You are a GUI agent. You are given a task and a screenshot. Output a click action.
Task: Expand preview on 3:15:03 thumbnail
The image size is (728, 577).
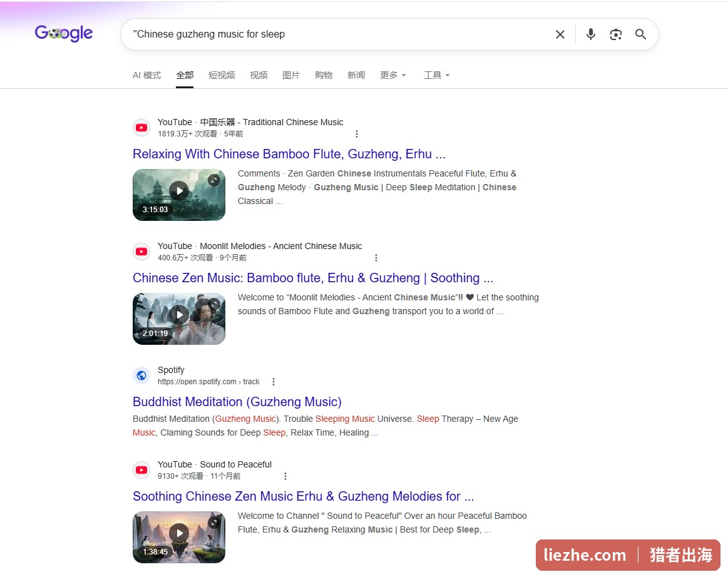point(213,180)
